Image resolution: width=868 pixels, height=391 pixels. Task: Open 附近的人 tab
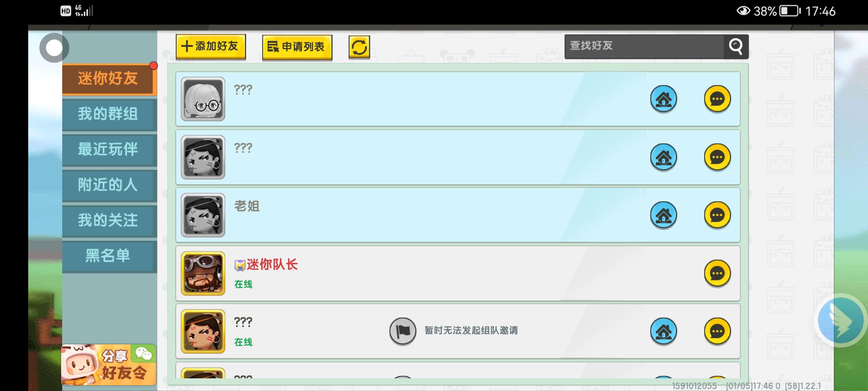[x=109, y=185]
